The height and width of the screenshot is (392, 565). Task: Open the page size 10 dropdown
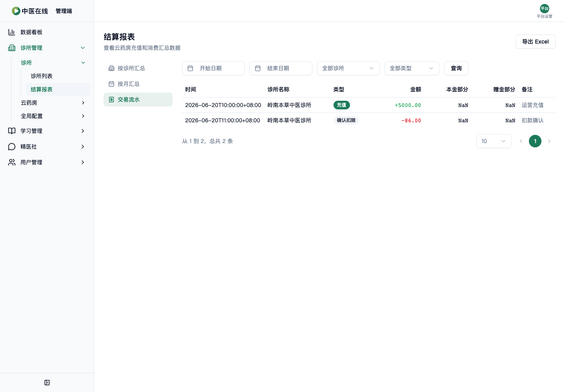[494, 141]
